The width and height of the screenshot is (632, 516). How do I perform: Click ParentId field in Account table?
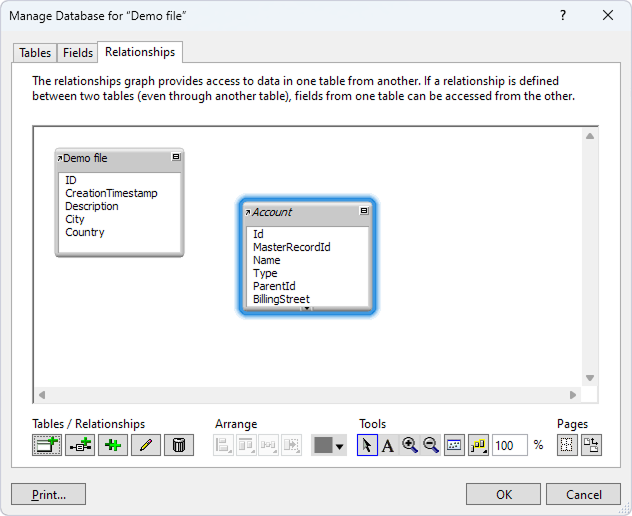(274, 286)
